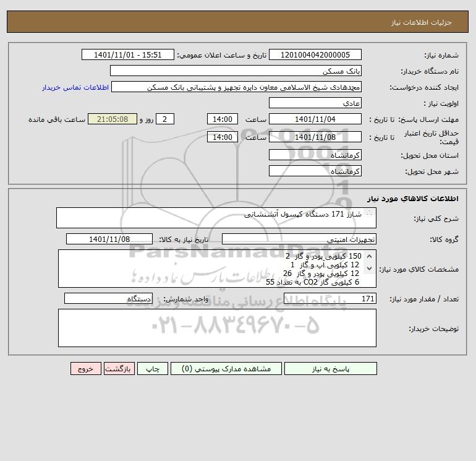Click the '12 کیلویی پودر و گاز 26' line

[x=321, y=274]
